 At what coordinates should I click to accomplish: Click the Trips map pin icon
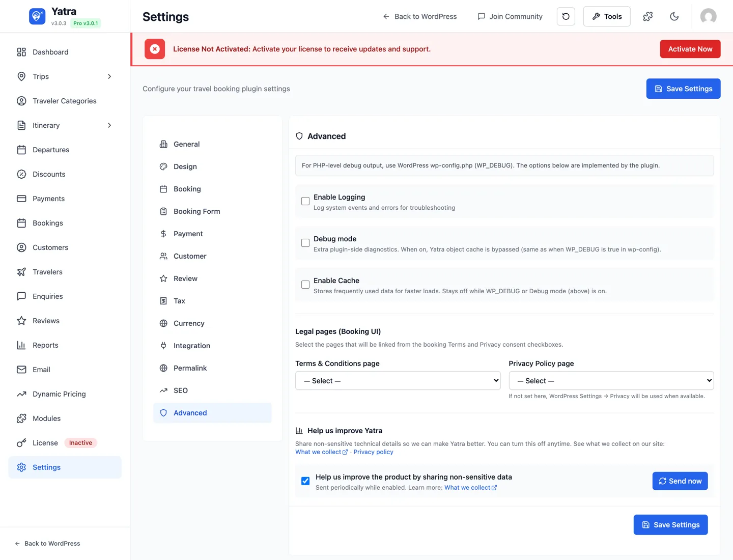click(21, 76)
